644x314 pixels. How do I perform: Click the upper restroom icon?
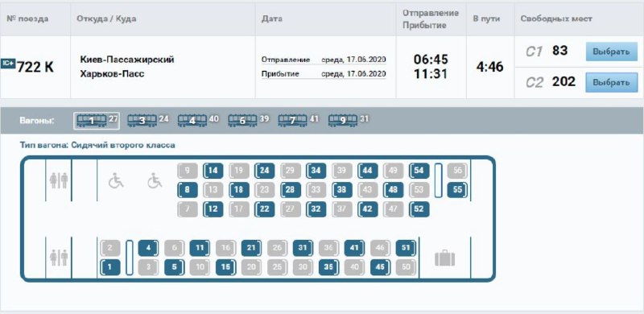coord(59,180)
